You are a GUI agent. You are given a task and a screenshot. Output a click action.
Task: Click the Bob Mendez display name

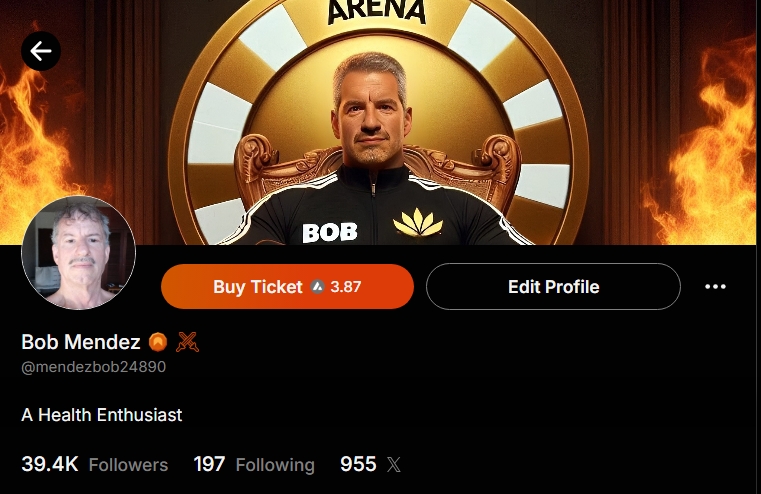pos(81,342)
